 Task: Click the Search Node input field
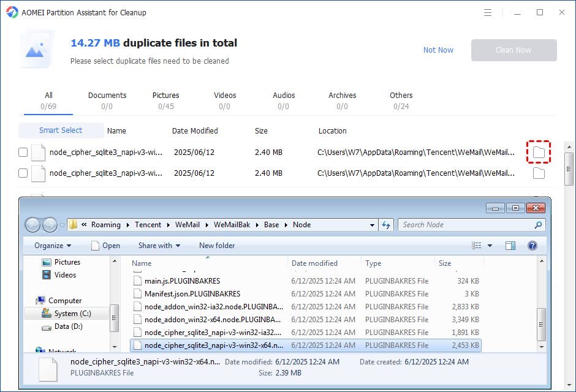tap(466, 225)
